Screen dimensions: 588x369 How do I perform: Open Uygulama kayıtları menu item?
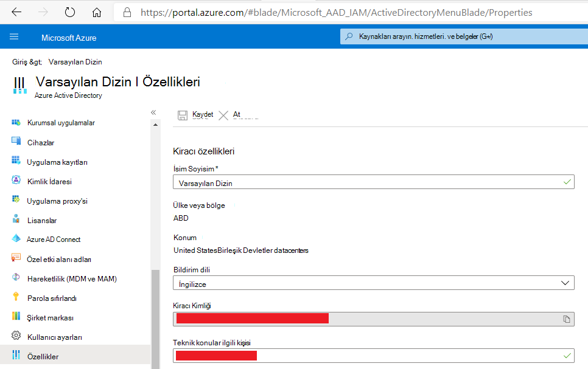coord(57,162)
